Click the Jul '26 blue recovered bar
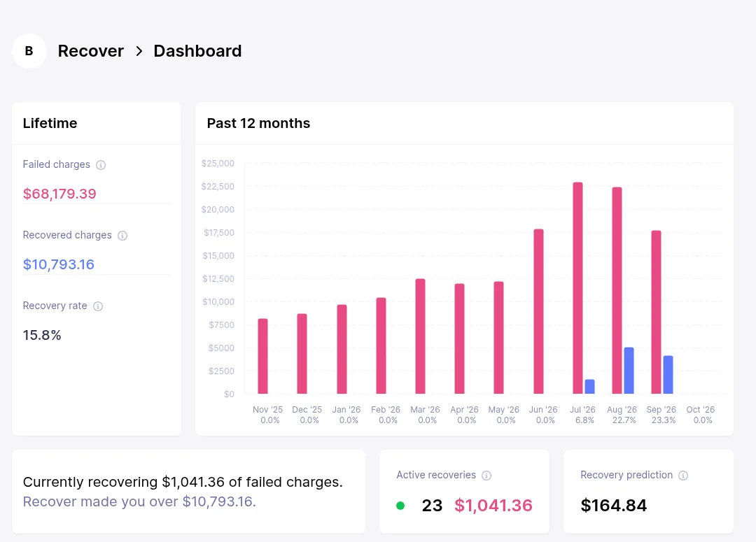Viewport: 756px width, 542px height. (589, 386)
